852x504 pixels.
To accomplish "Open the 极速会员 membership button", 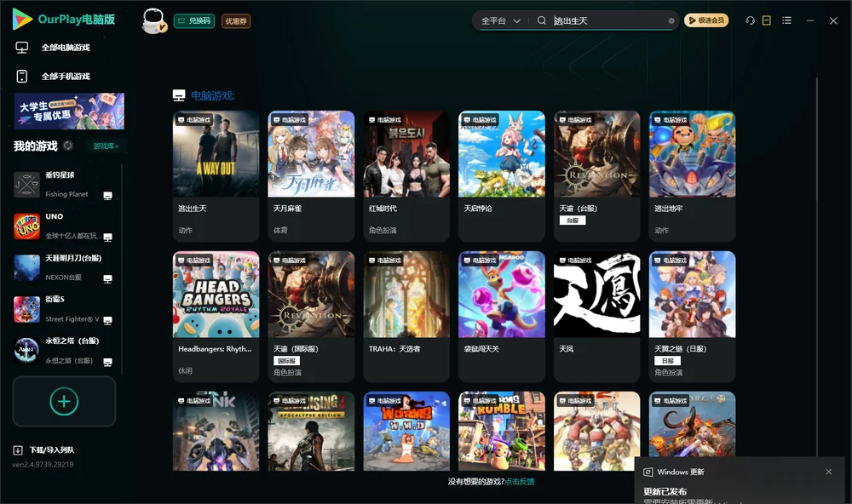I will pyautogui.click(x=706, y=20).
